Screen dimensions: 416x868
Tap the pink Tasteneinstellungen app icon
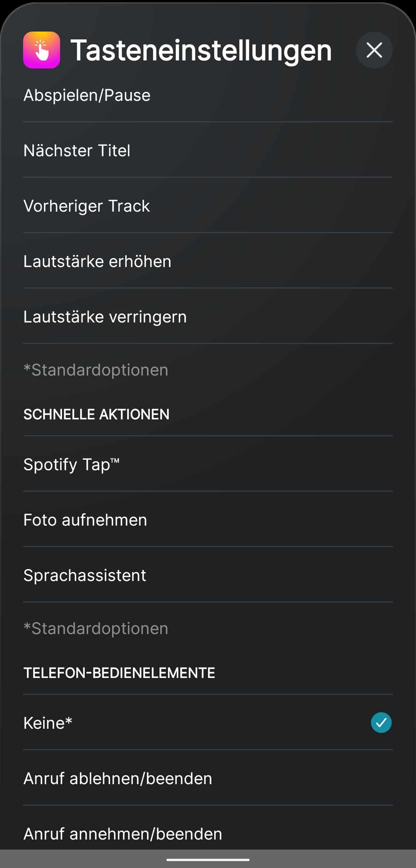tap(42, 50)
